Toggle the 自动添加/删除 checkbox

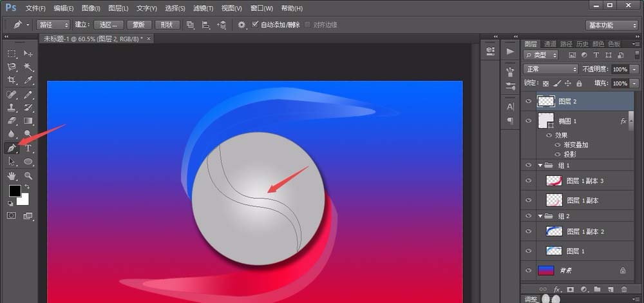(x=255, y=24)
